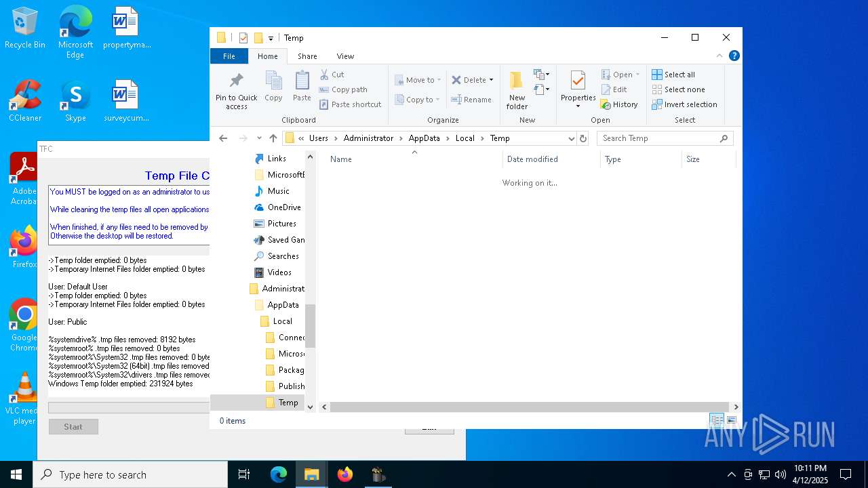Click the Edit ribbon button

[x=614, y=89]
